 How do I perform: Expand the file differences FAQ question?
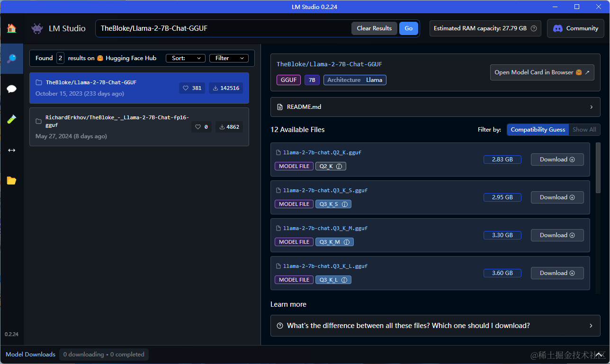click(435, 326)
